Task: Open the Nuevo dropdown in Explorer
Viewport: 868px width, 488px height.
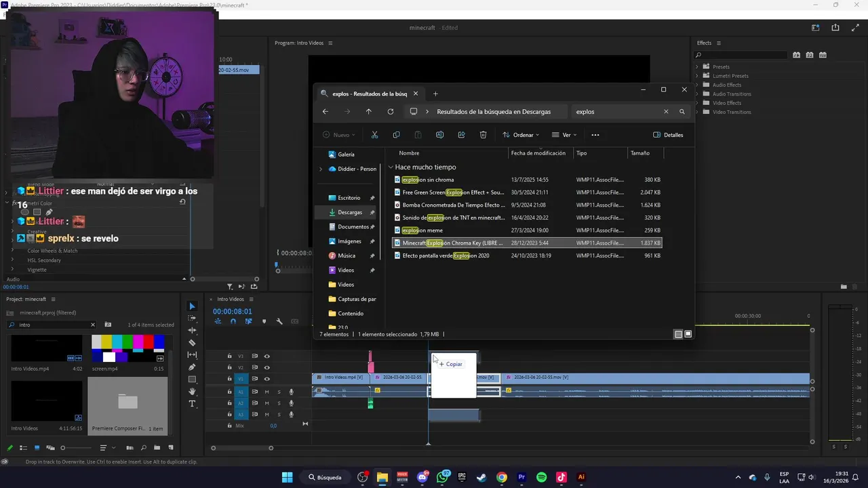Action: 338,135
